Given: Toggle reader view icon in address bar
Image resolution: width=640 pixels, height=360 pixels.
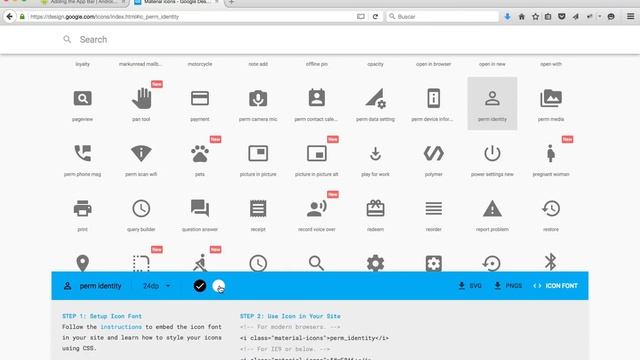Looking at the screenshot, I should pos(361,17).
